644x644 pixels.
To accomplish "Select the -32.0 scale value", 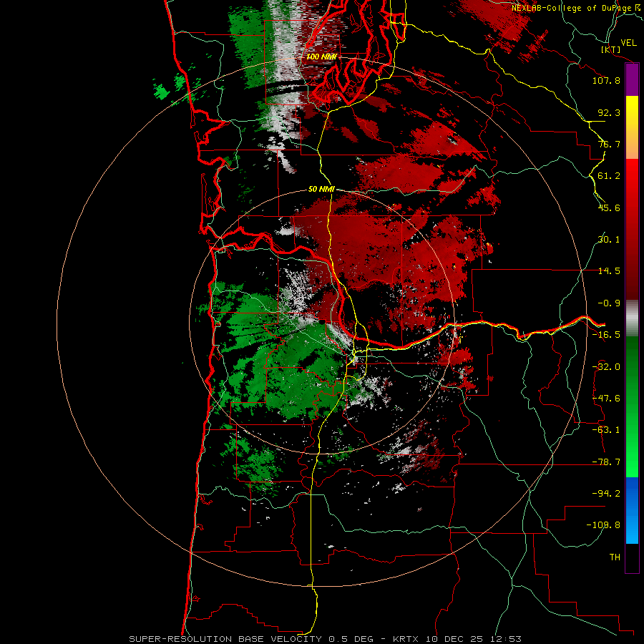I will click(x=606, y=367).
